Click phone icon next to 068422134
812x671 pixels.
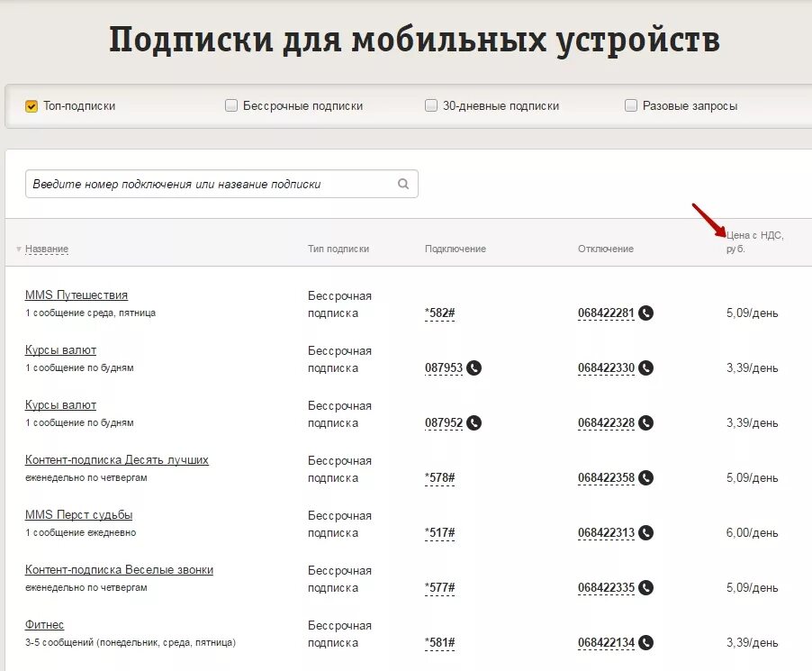(645, 642)
